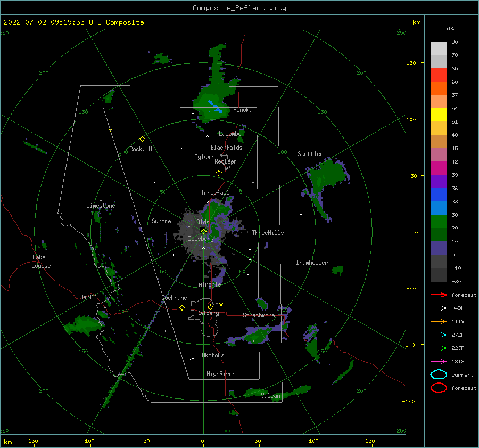479x448 pixels.
Task: Click the Lacombe city label
Action: point(230,134)
